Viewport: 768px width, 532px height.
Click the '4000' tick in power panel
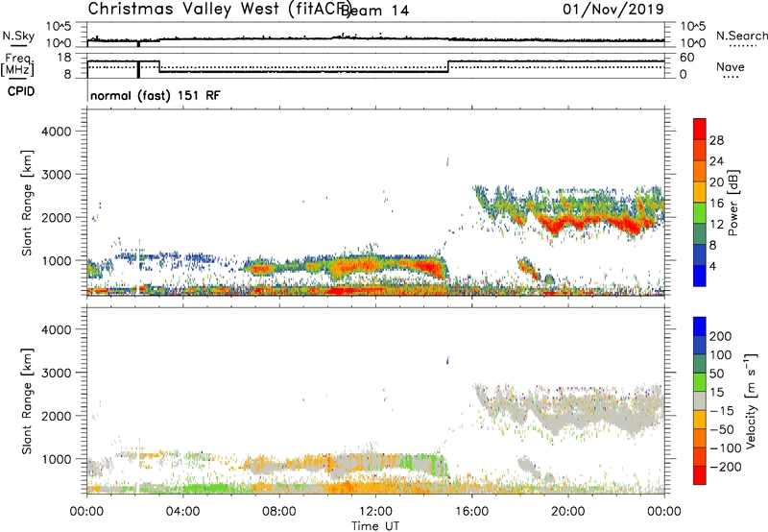pyautogui.click(x=57, y=132)
